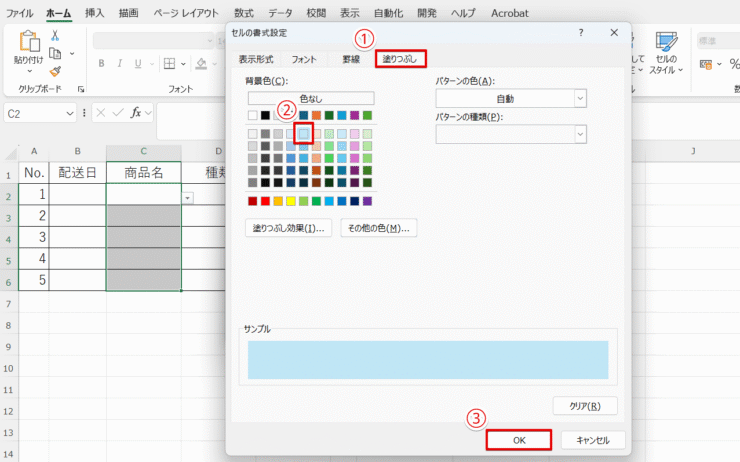Screen dimensions: 740x462
Task: Select the Format Painter brush icon
Action: pos(55,71)
